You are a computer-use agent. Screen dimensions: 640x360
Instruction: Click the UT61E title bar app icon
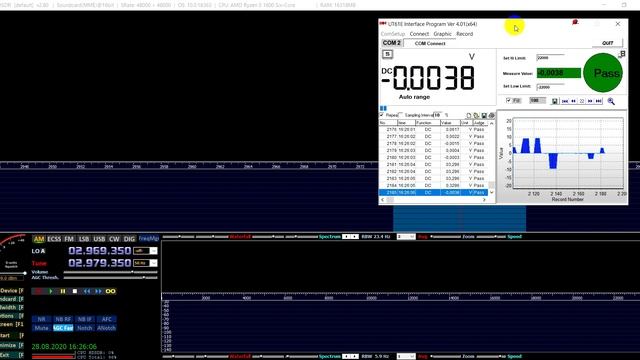point(383,24)
